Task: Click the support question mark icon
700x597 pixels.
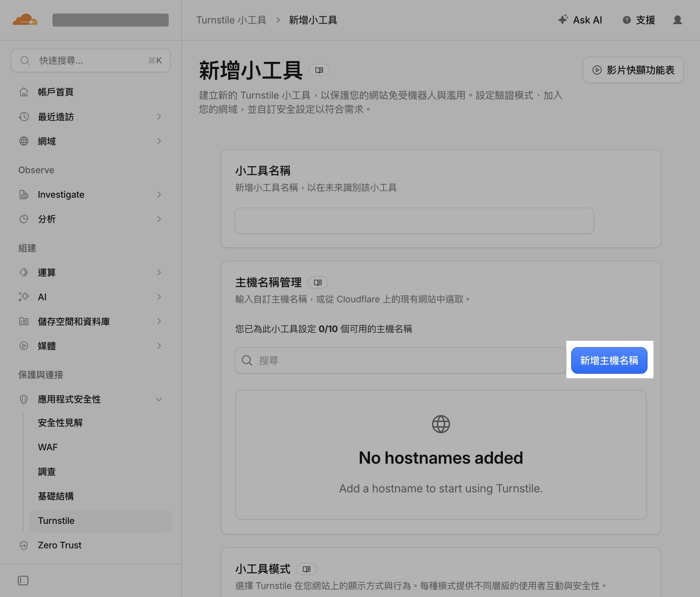Action: (x=626, y=20)
